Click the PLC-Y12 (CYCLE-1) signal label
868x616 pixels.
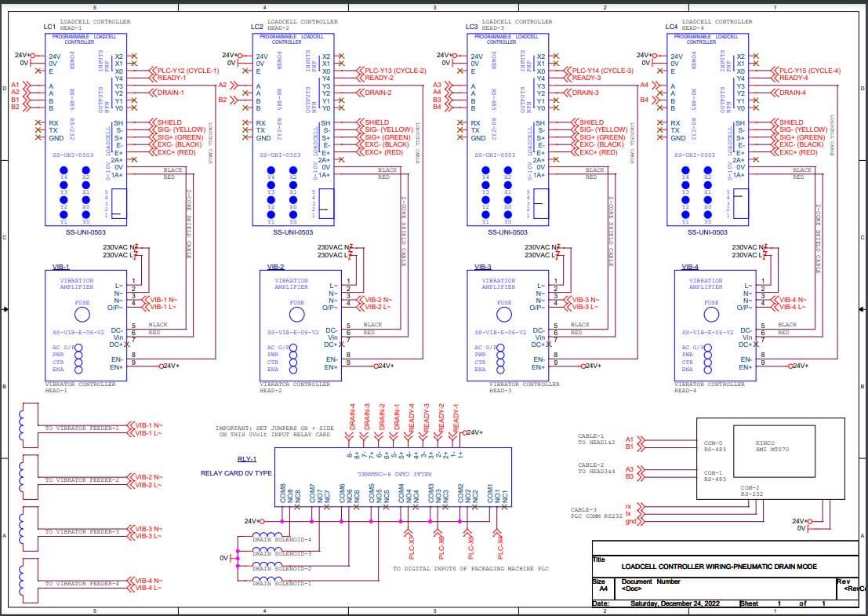190,71
